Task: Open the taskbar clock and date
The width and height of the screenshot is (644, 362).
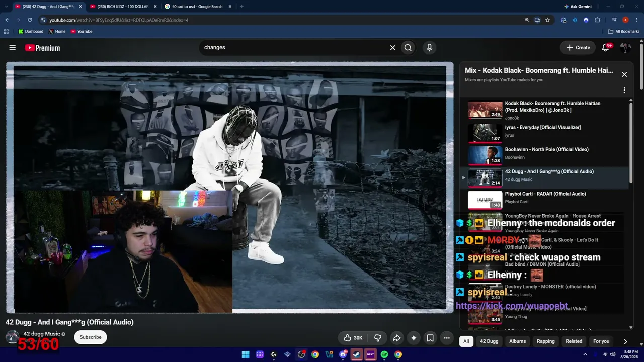Action: tap(630, 354)
